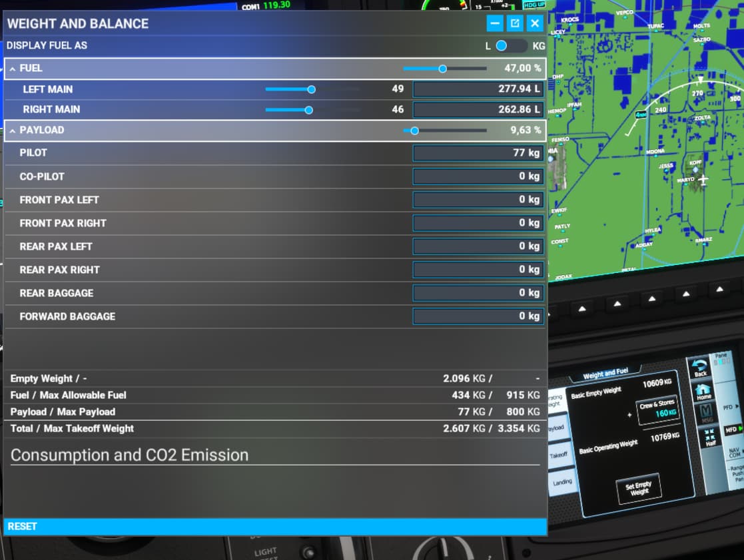
Task: Edit the LEFT MAIN fuel quantity field
Action: click(478, 89)
